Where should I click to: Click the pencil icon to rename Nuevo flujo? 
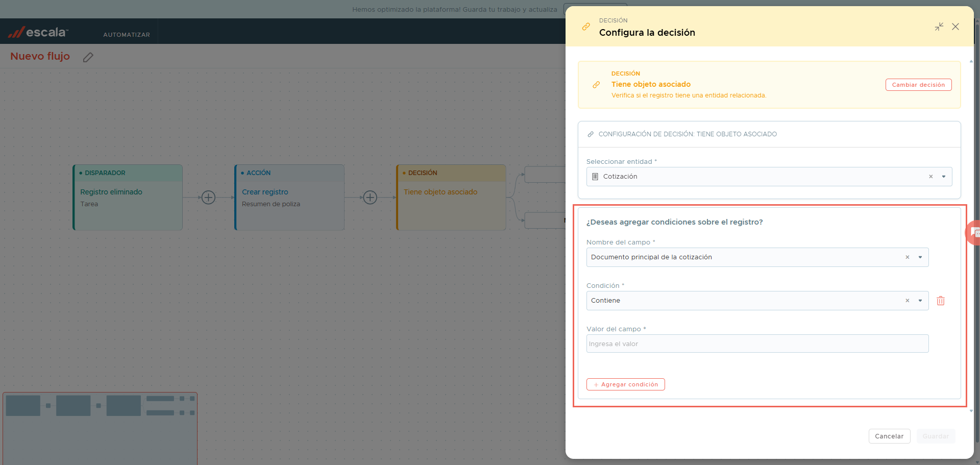point(88,57)
